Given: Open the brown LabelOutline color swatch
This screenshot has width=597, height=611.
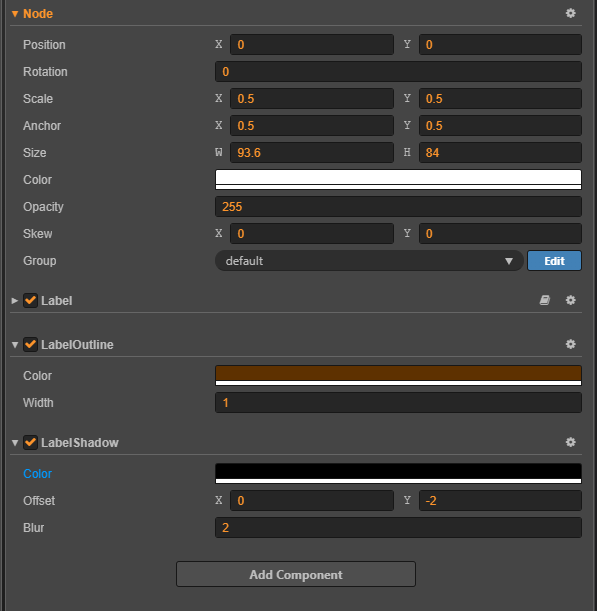Looking at the screenshot, I should coord(398,375).
